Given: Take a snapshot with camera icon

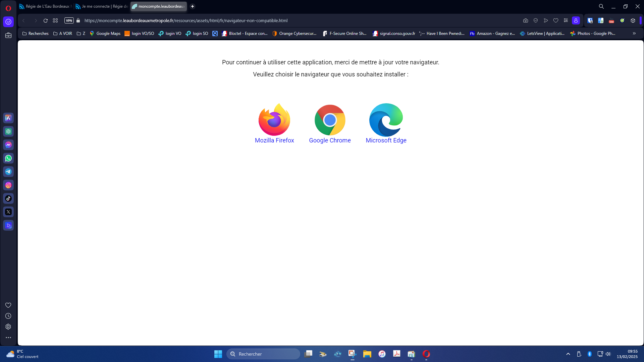Looking at the screenshot, I should 526,20.
